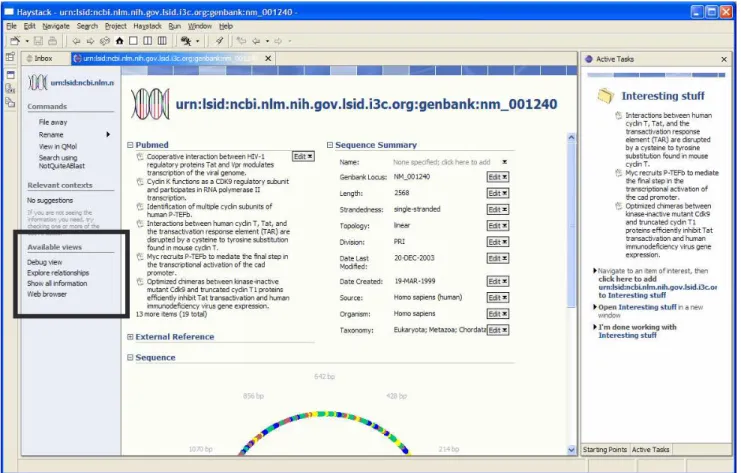Viewport: 741px width, 473px height.
Task: Open the Window menu
Action: (199, 26)
